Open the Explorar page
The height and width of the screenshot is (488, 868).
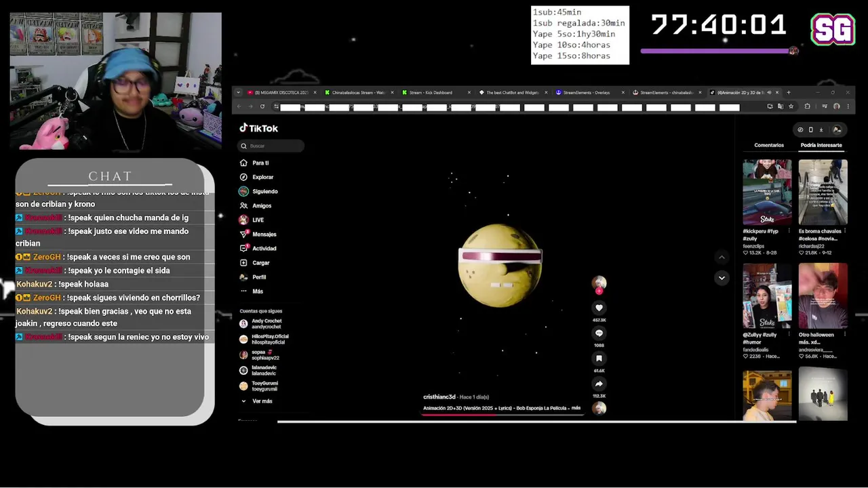coord(256,177)
